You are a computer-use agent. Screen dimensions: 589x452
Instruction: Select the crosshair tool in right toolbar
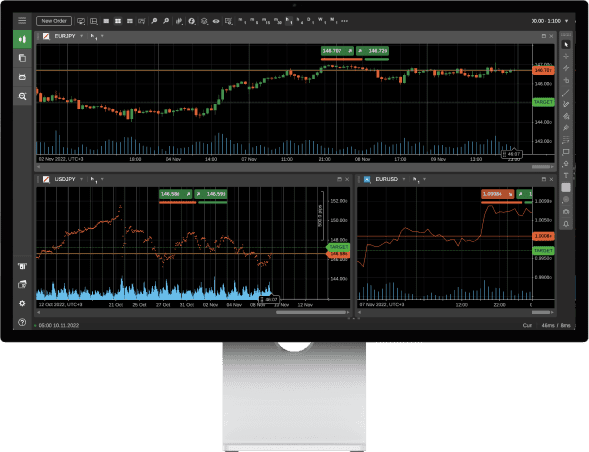pos(566,56)
